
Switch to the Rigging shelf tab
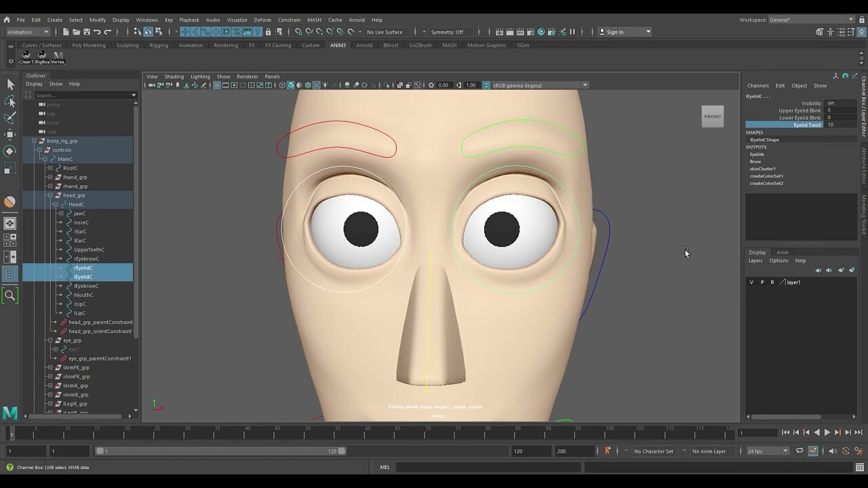coord(158,45)
